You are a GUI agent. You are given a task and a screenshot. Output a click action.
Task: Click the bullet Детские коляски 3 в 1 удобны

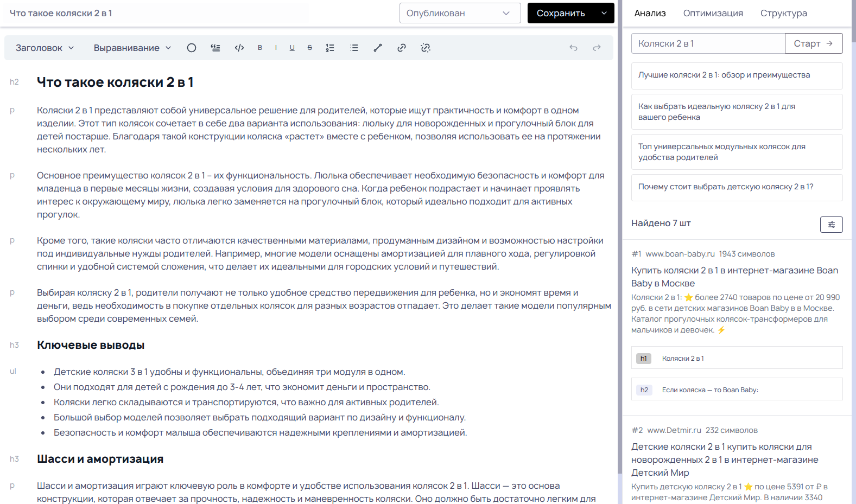pyautogui.click(x=229, y=372)
